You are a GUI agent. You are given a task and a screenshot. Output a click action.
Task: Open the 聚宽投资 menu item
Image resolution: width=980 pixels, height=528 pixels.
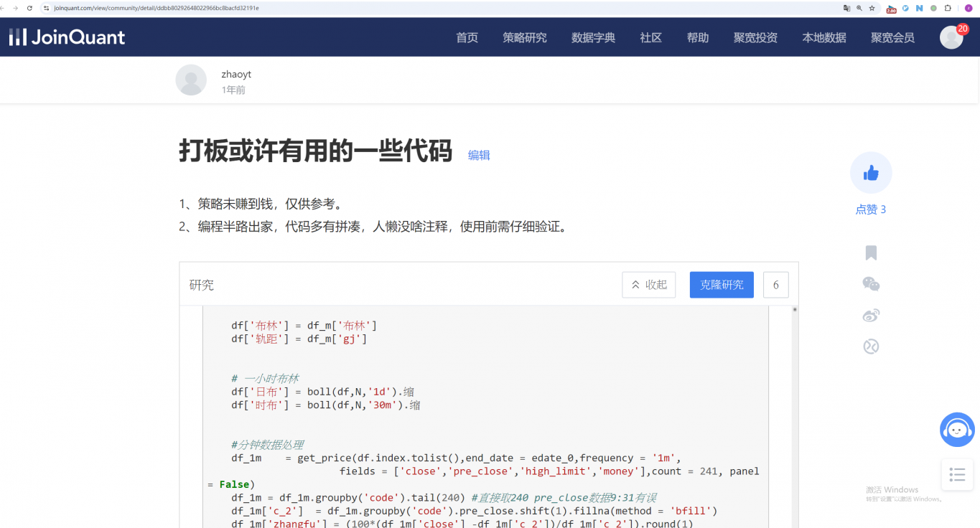pos(755,38)
